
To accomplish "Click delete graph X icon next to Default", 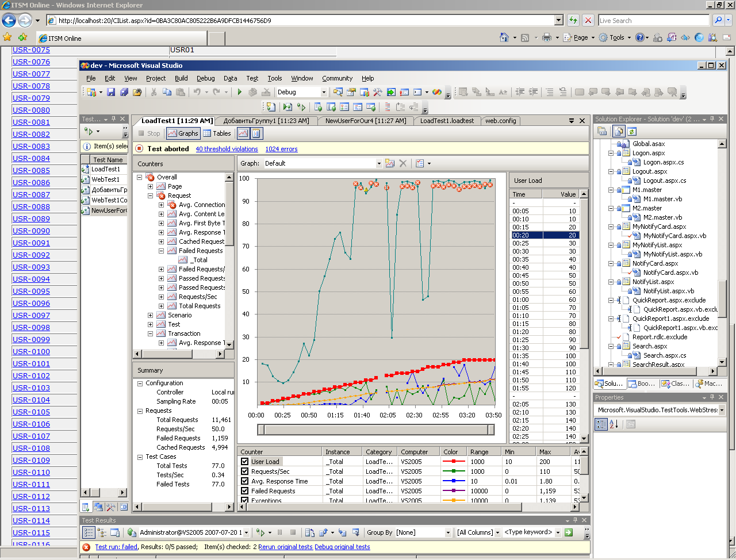I will [x=403, y=163].
